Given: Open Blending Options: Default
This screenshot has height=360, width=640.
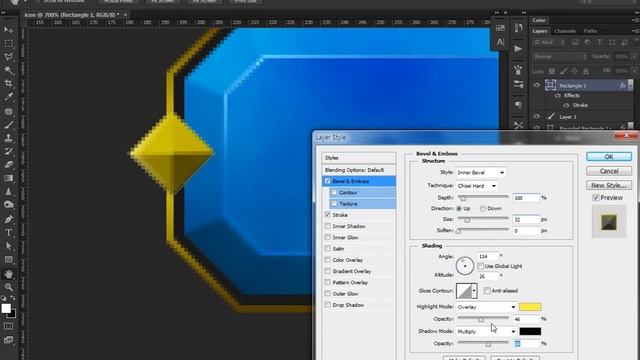Looking at the screenshot, I should [x=359, y=170].
